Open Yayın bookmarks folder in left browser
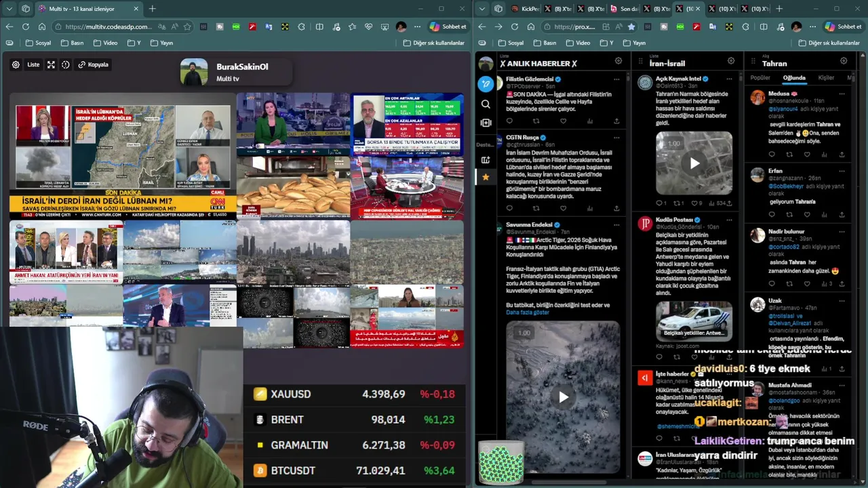 (161, 43)
